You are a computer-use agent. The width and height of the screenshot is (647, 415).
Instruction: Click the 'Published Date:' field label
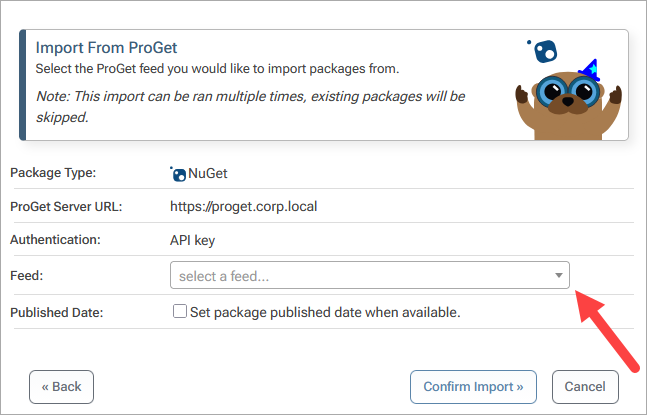pos(60,312)
